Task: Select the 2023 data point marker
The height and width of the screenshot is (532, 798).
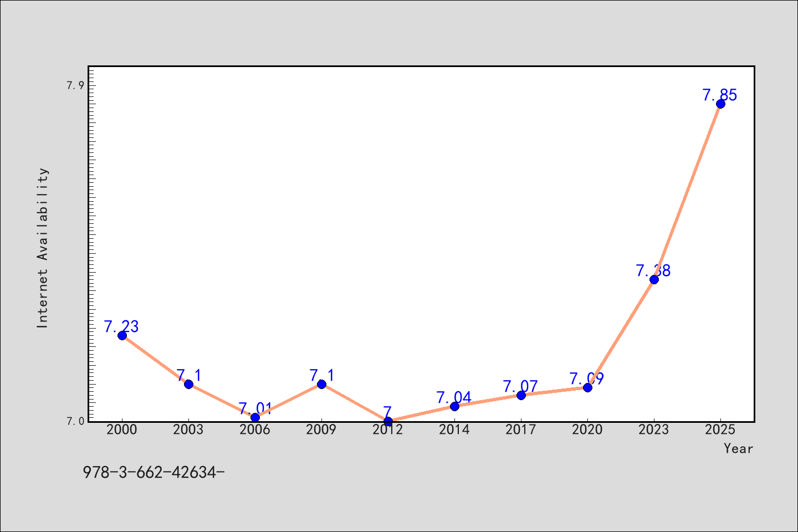Action: 654,279
